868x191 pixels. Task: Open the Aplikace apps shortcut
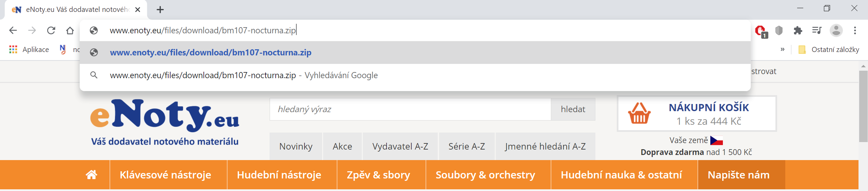pos(29,50)
